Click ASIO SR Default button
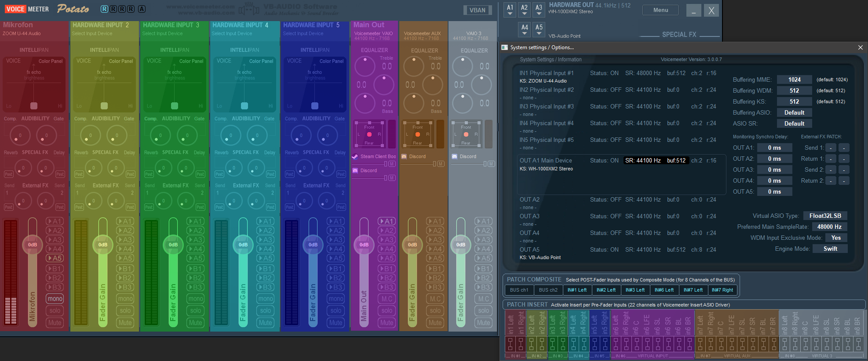 click(x=794, y=123)
